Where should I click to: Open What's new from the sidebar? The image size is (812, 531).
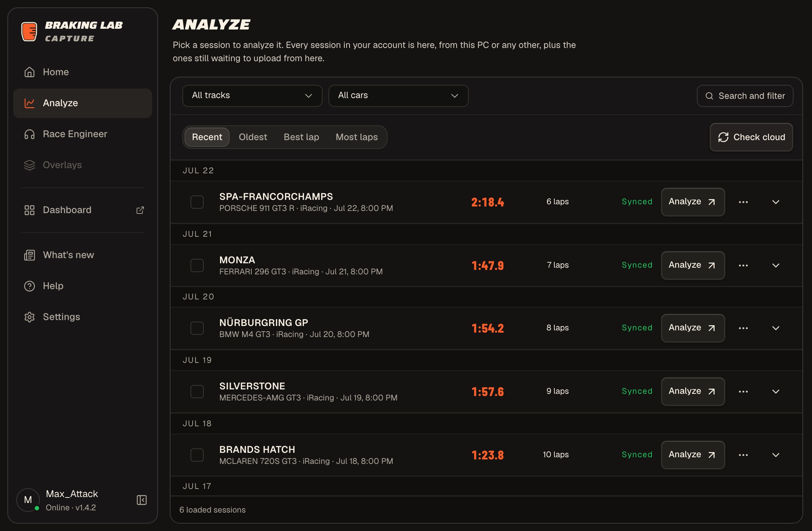83,255
